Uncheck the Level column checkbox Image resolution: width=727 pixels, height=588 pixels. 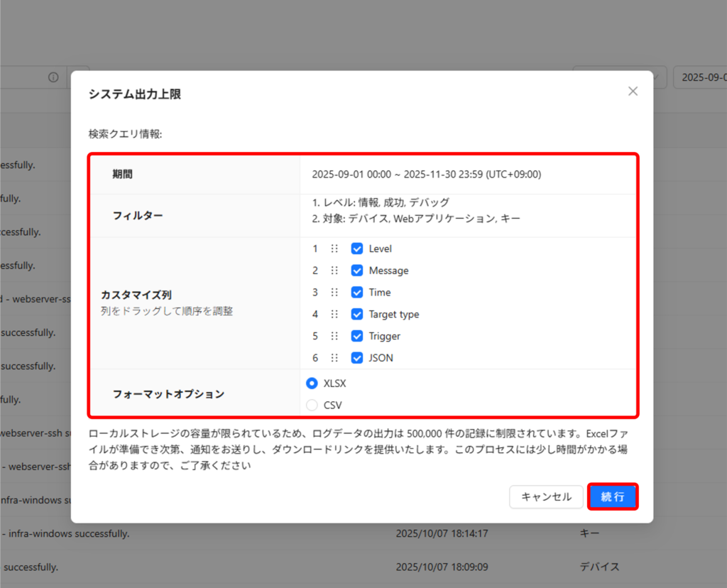pyautogui.click(x=357, y=249)
